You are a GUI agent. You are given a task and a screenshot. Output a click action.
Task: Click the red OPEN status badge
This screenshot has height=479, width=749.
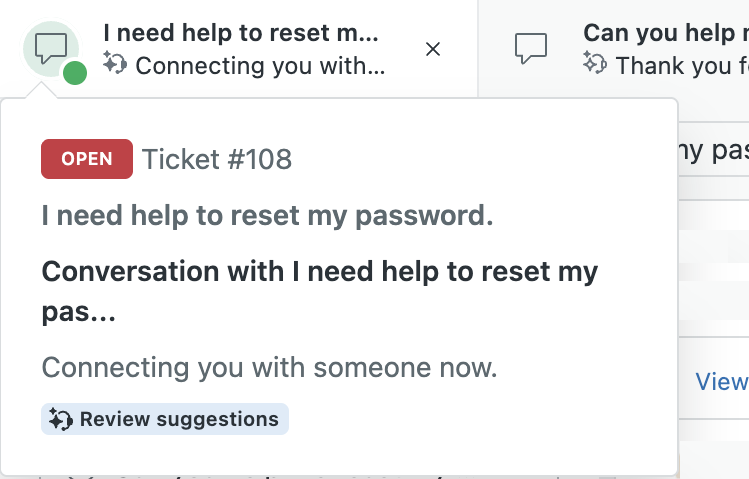(87, 159)
